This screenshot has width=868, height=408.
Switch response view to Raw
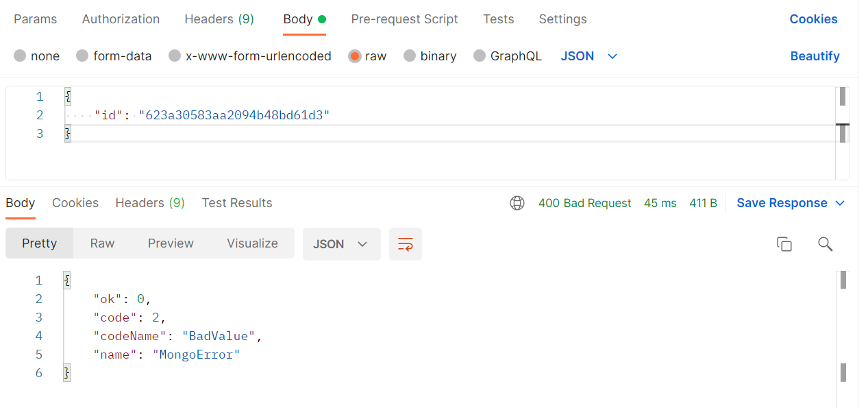click(102, 243)
